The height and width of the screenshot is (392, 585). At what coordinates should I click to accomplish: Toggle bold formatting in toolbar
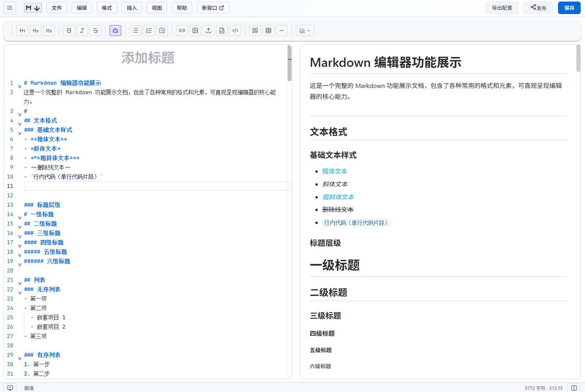tap(69, 30)
